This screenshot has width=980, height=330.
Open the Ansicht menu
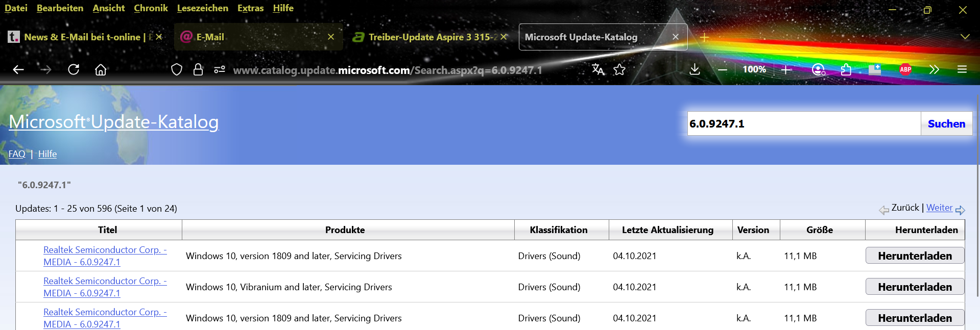click(109, 8)
